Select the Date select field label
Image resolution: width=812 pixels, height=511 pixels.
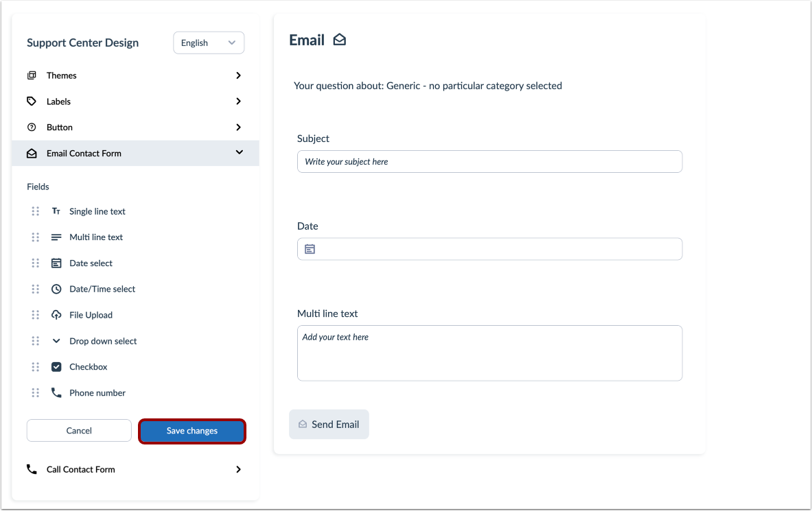(x=91, y=263)
